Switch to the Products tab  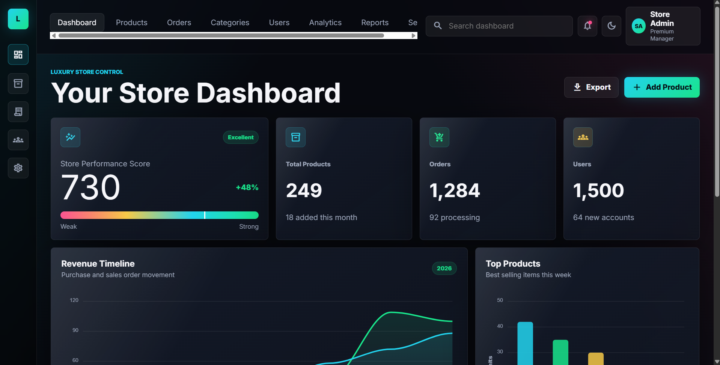tap(131, 22)
